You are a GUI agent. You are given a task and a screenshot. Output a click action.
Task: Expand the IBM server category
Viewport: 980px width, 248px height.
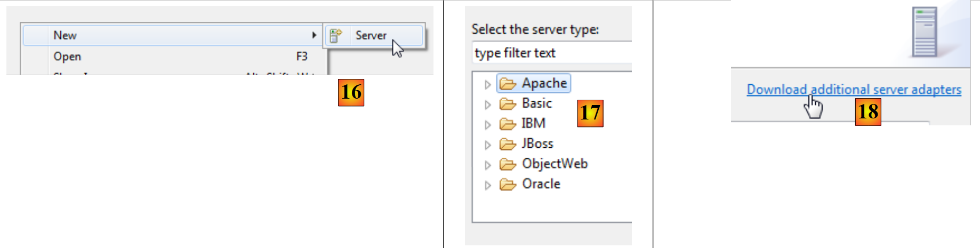click(487, 125)
